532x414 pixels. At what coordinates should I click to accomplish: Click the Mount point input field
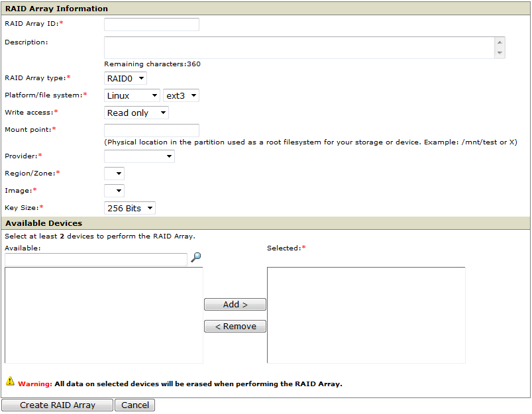[x=152, y=130]
